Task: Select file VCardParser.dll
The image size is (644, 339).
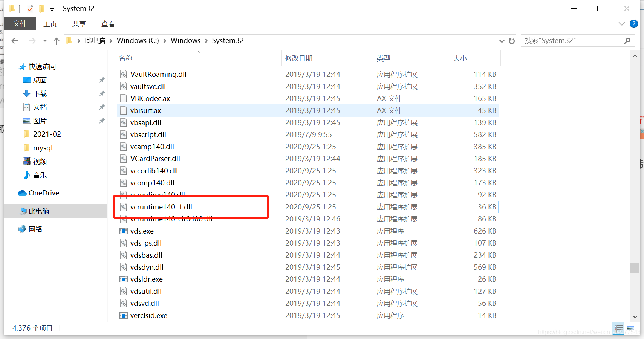Action: [155, 159]
